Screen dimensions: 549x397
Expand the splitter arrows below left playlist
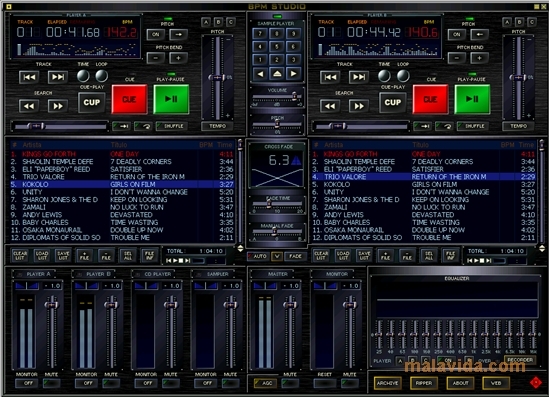pyautogui.click(x=240, y=249)
